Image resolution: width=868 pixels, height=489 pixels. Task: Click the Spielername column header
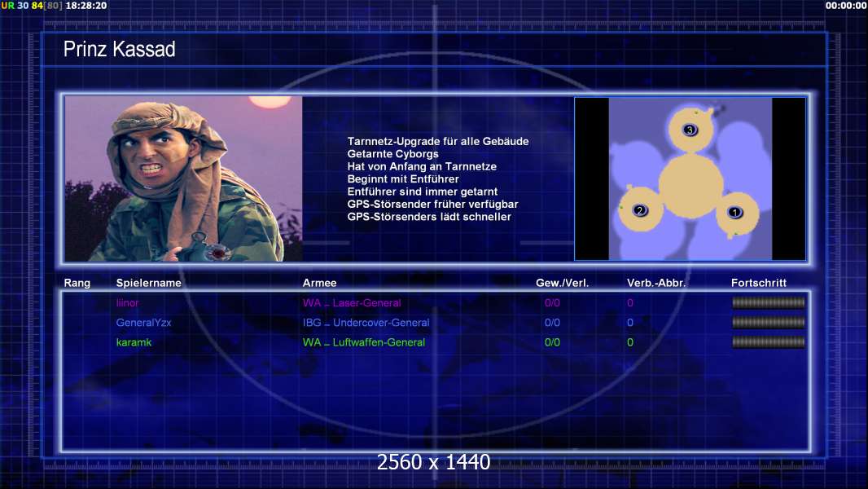(148, 283)
